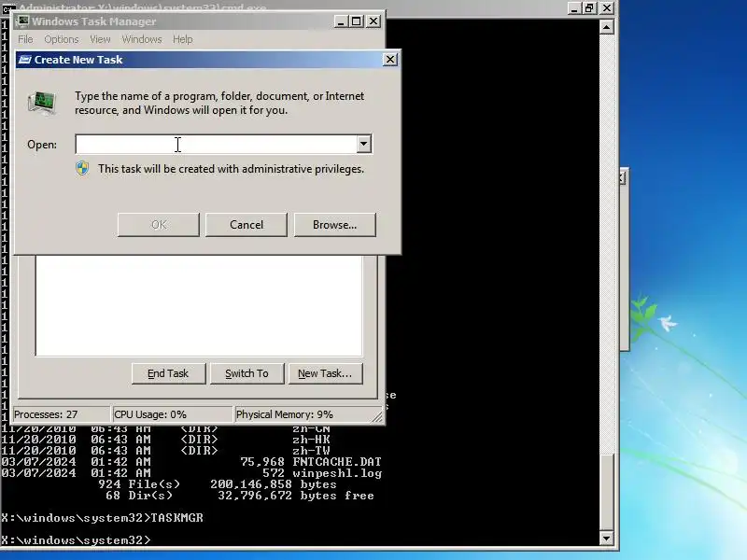Maximize the Windows Task Manager window
This screenshot has width=747, height=560.
coord(357,21)
